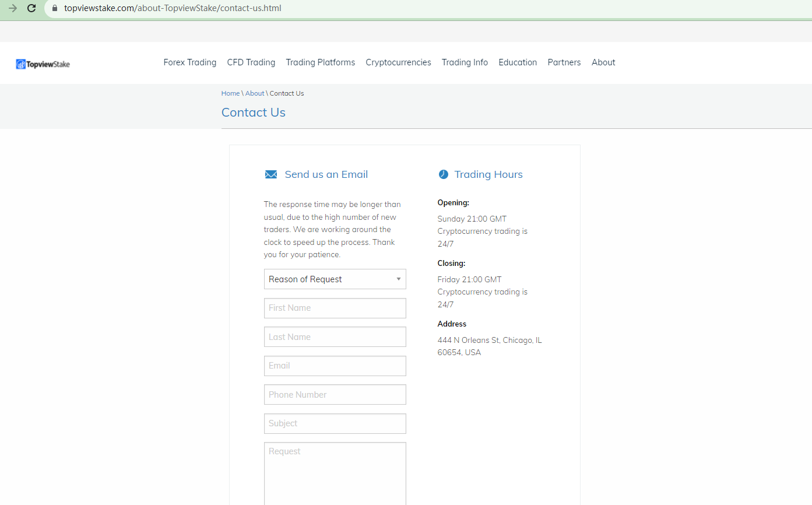The height and width of the screenshot is (505, 812).
Task: Focus the Email input field
Action: click(x=335, y=366)
